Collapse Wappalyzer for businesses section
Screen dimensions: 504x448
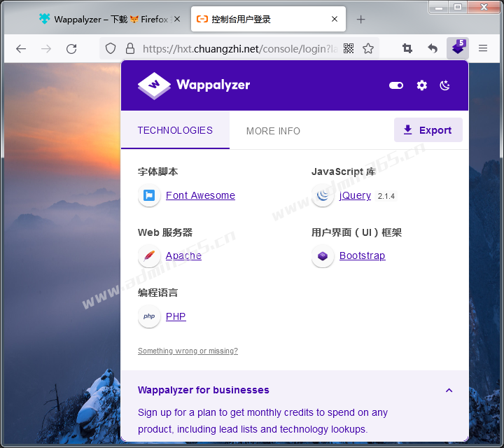(x=449, y=390)
